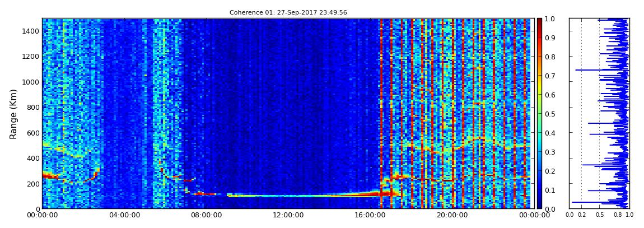This screenshot has width=644, height=228.
Task: Click the 0.2 tick label of the profile plot
Action: pyautogui.click(x=581, y=215)
